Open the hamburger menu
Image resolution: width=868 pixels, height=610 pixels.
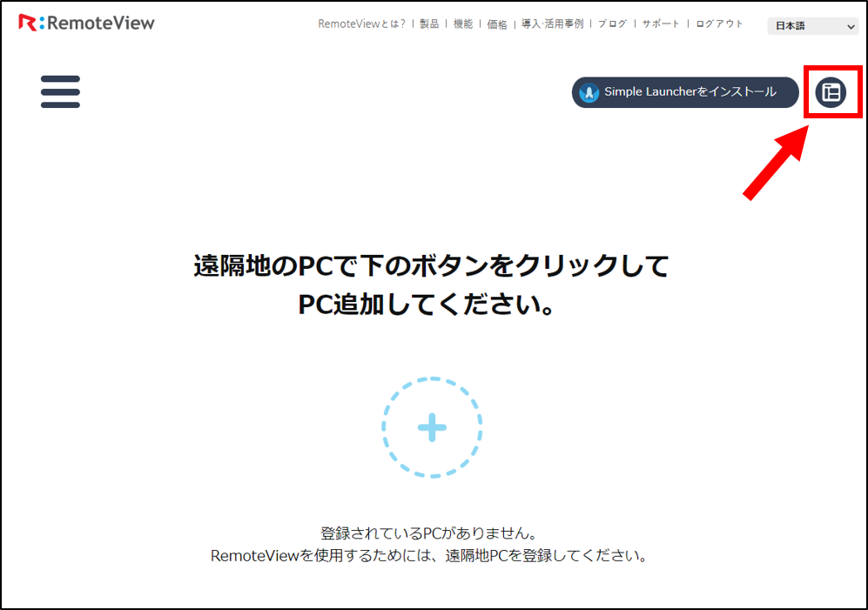point(60,92)
